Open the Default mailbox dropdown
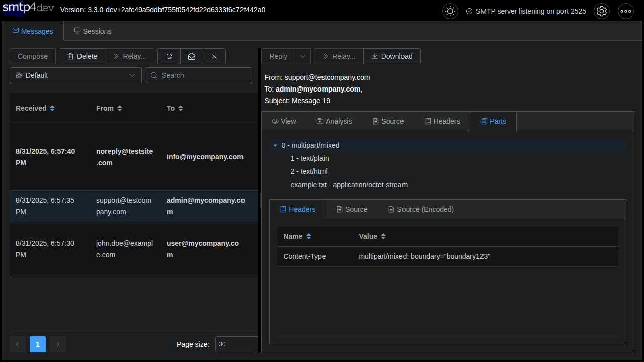This screenshot has height=362, width=644. [75, 75]
